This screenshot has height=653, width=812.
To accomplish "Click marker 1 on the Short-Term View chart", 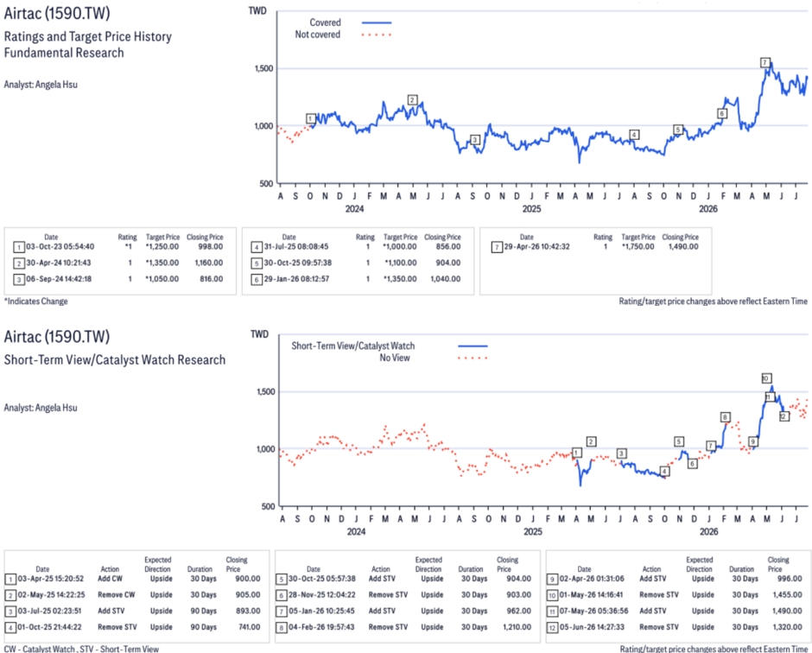I will click(576, 453).
